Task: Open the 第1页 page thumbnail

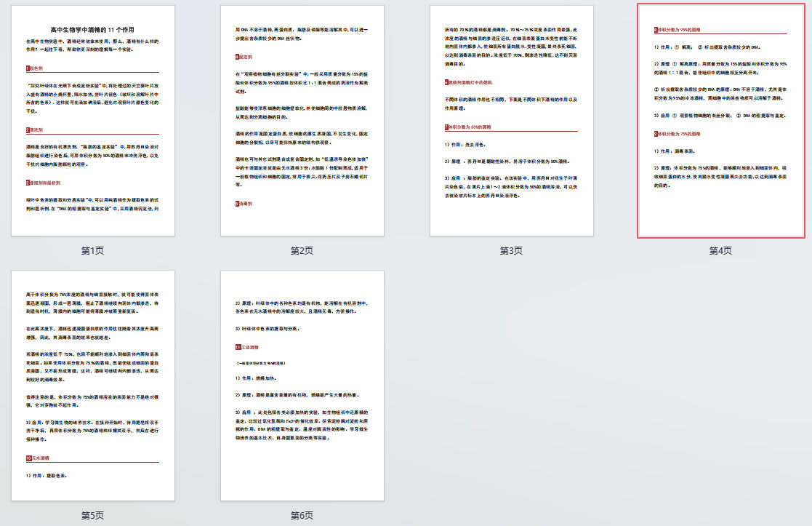Action: [x=92, y=121]
